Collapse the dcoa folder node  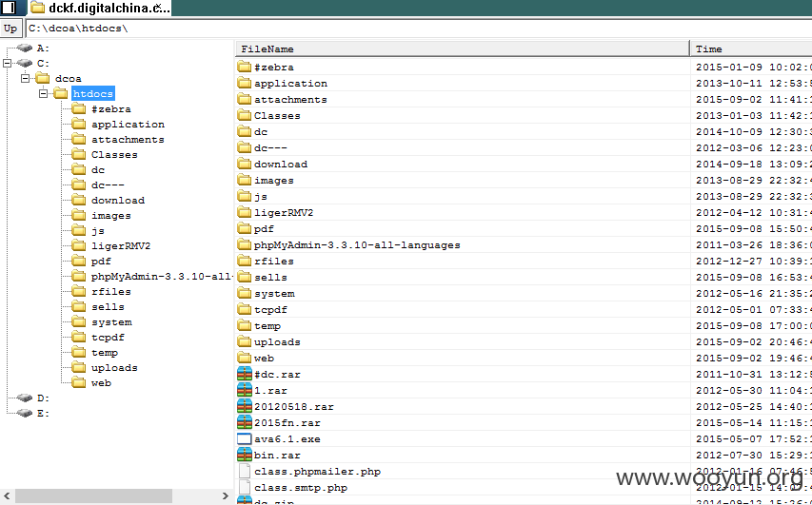[x=25, y=79]
